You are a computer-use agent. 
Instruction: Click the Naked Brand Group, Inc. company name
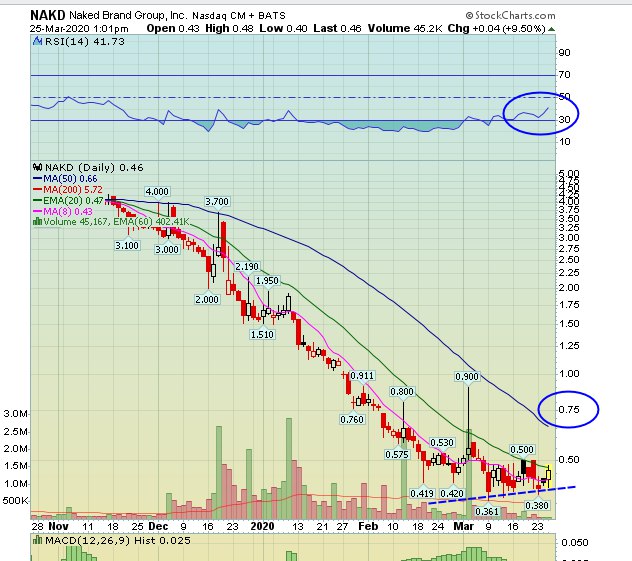coord(129,15)
